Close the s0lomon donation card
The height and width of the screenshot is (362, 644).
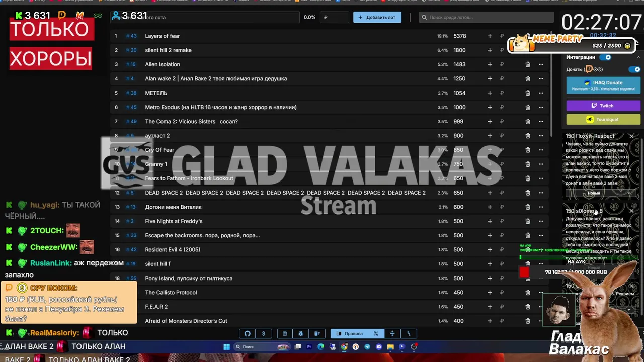click(632, 211)
